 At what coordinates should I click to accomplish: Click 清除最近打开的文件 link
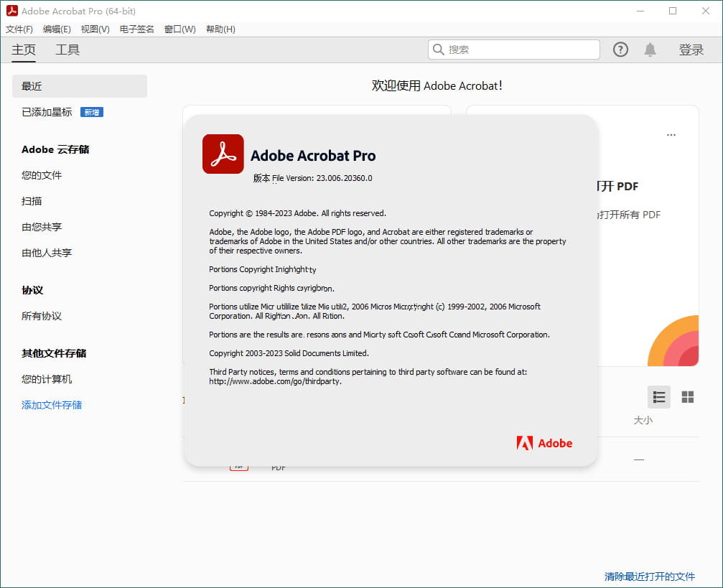coord(649,577)
